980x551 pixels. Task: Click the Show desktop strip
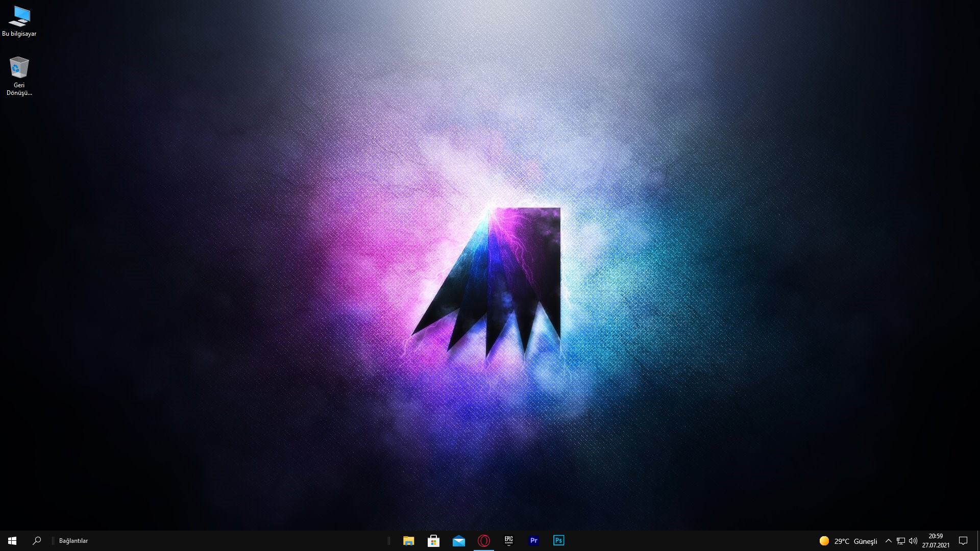click(978, 541)
